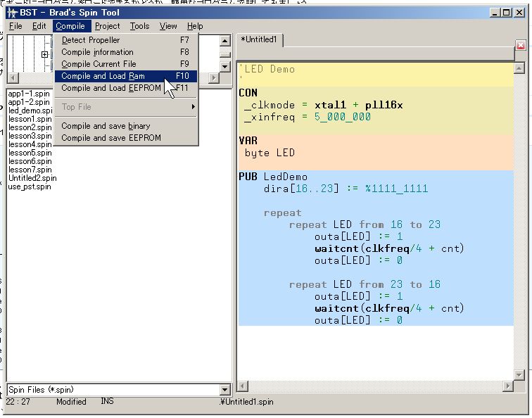Select lesson7.spin in the file list
532x418 pixels.
(30, 170)
